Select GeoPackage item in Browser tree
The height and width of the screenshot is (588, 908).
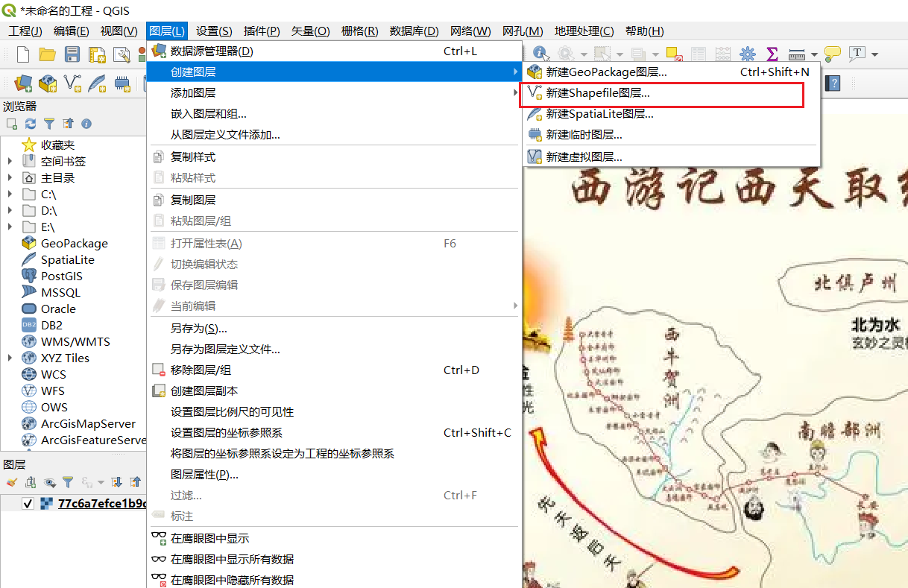(74, 243)
